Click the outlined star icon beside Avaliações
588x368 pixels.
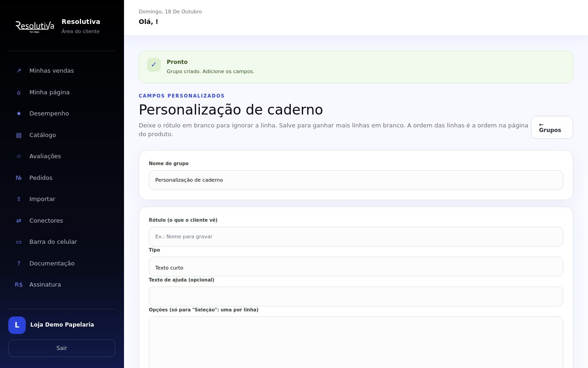click(x=19, y=156)
